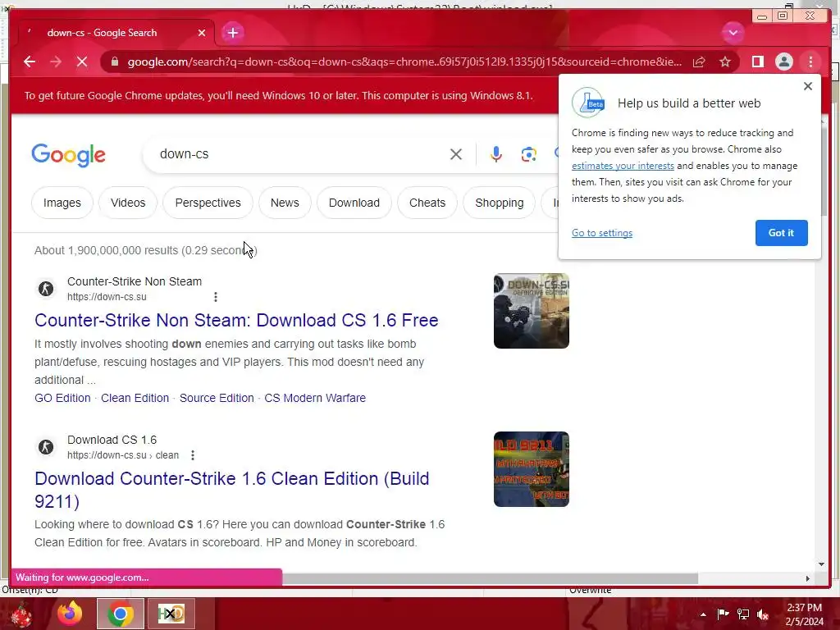Image resolution: width=840 pixels, height=630 pixels.
Task: Close the down-cs Google Search tab
Action: pos(202,33)
